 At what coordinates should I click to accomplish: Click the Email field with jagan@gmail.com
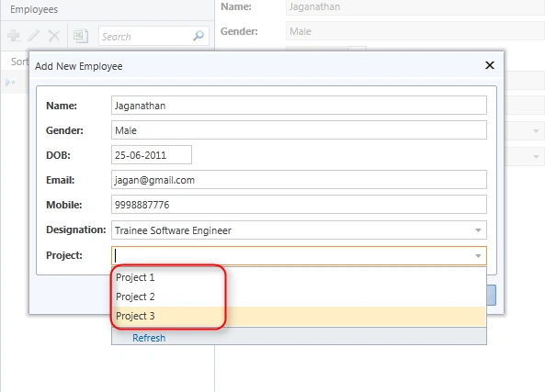point(299,180)
